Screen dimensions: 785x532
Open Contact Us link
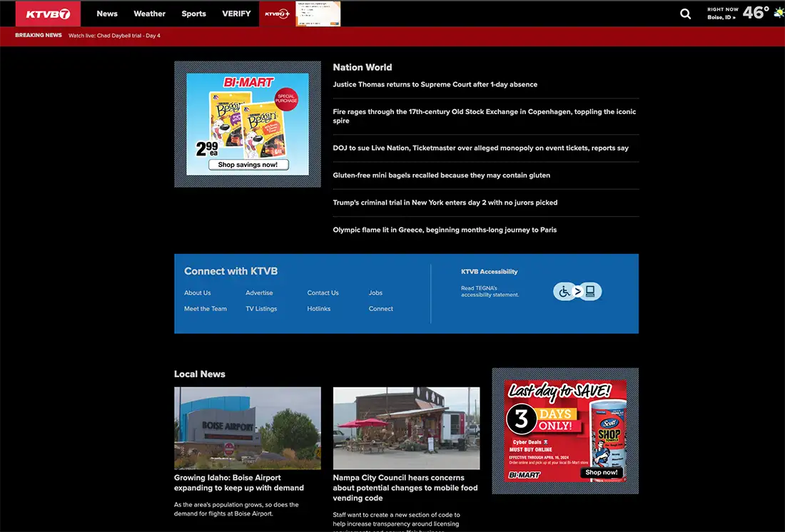point(323,293)
